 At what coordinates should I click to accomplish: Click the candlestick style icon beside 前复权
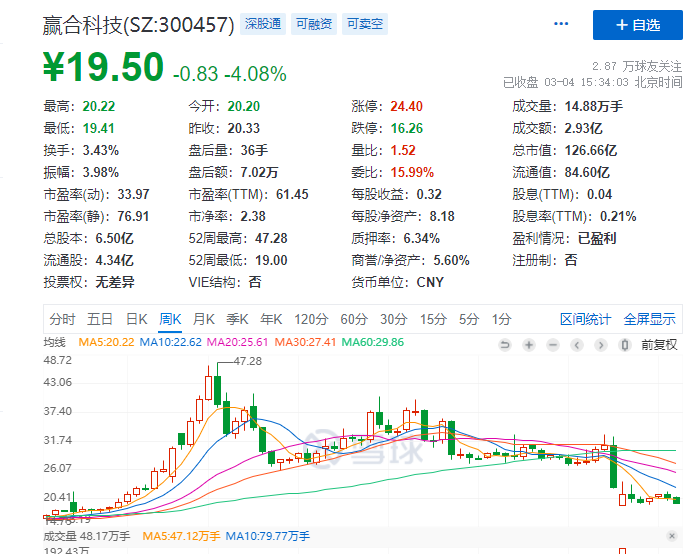point(626,344)
